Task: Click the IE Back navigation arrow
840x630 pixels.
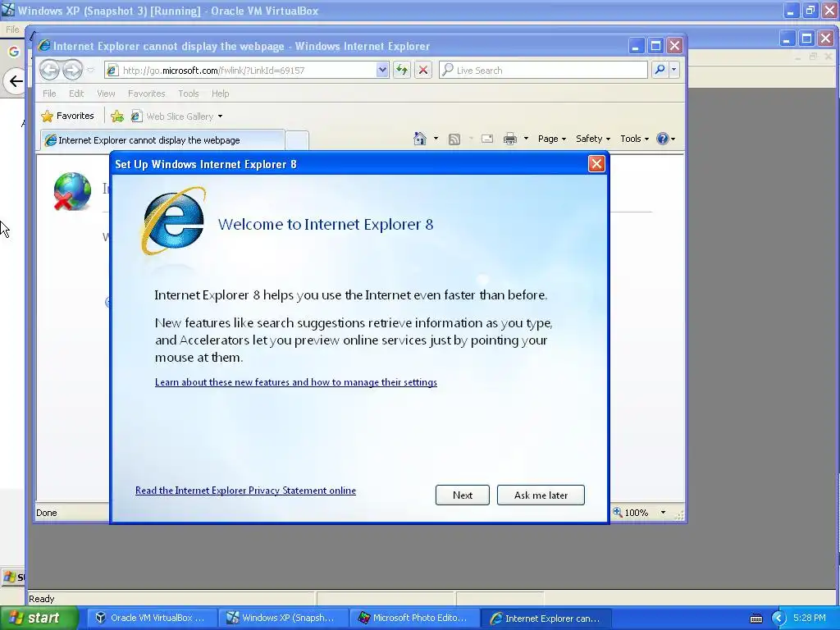Action: pyautogui.click(x=50, y=71)
